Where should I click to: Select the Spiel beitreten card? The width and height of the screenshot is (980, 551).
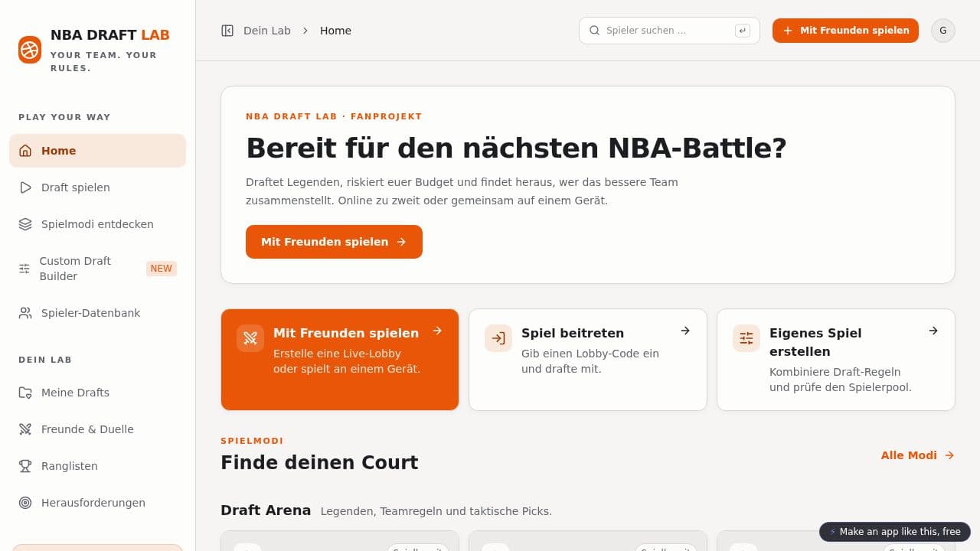[588, 360]
